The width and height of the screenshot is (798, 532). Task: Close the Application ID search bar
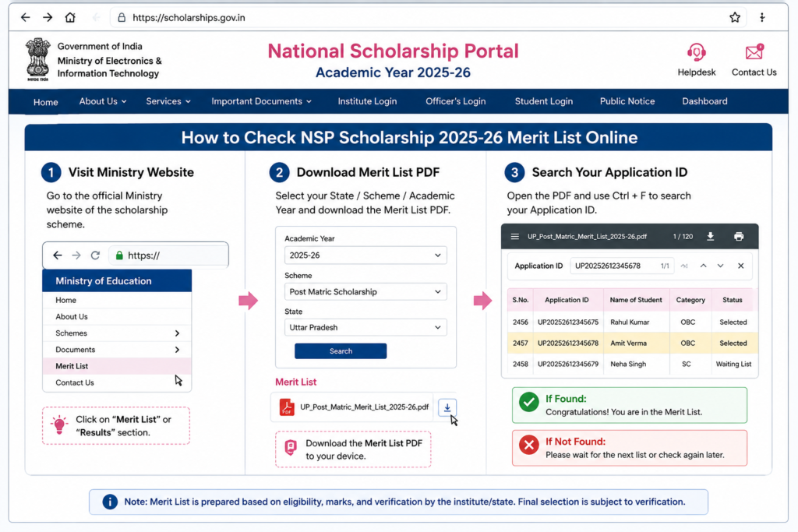tap(741, 266)
